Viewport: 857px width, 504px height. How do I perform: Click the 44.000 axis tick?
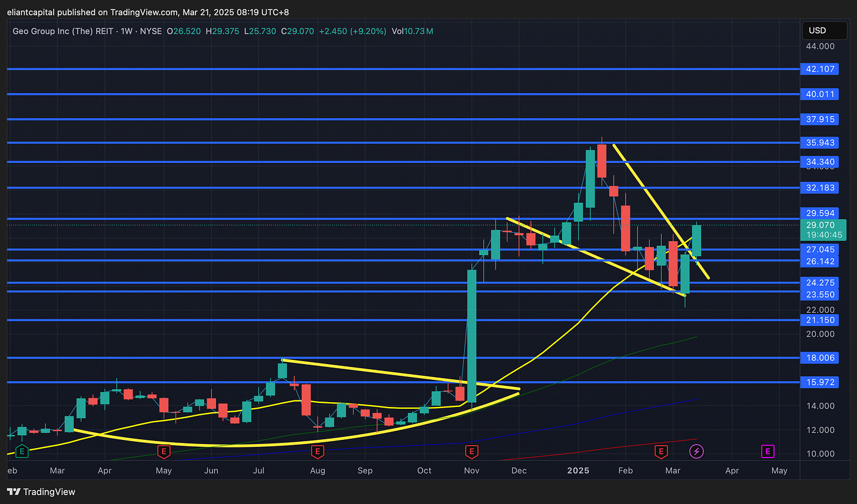821,46
